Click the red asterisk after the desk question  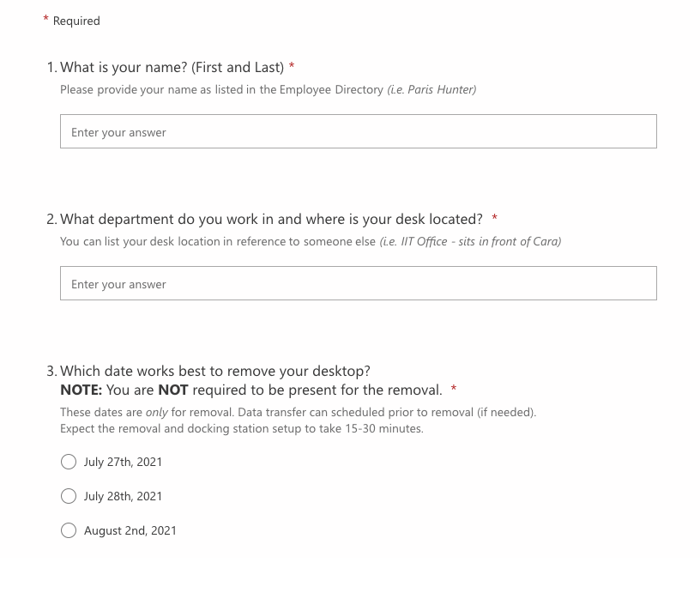495,219
